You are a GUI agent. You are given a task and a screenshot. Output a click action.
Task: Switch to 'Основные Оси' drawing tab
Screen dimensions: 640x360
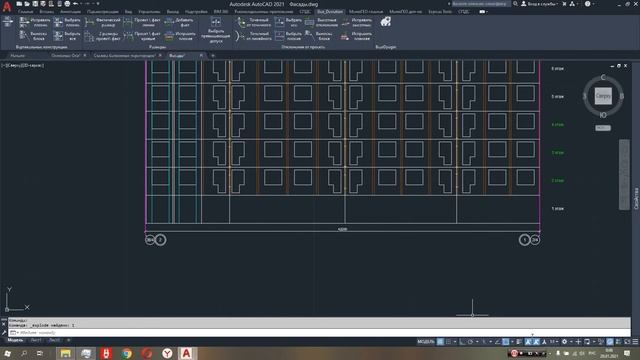65,56
